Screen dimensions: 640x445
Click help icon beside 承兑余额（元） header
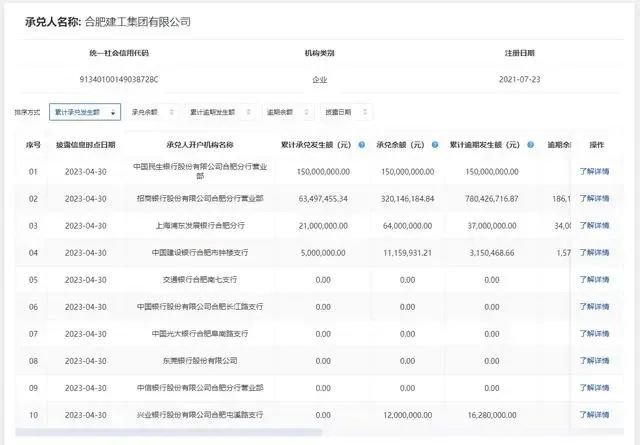click(435, 145)
